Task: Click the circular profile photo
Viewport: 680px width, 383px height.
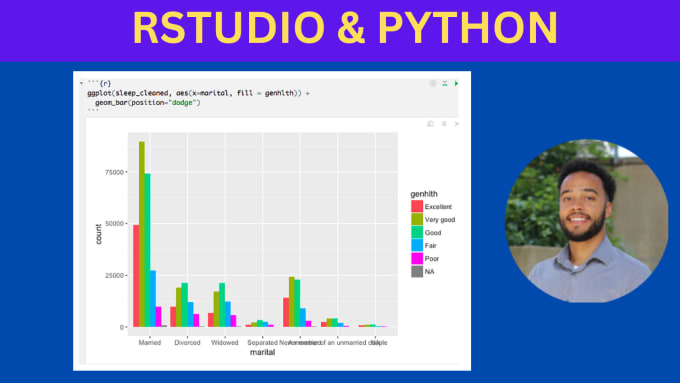Action: coord(586,221)
